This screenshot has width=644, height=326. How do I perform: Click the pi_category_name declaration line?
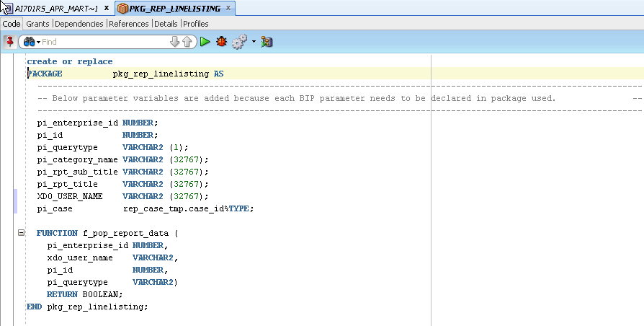[122, 159]
